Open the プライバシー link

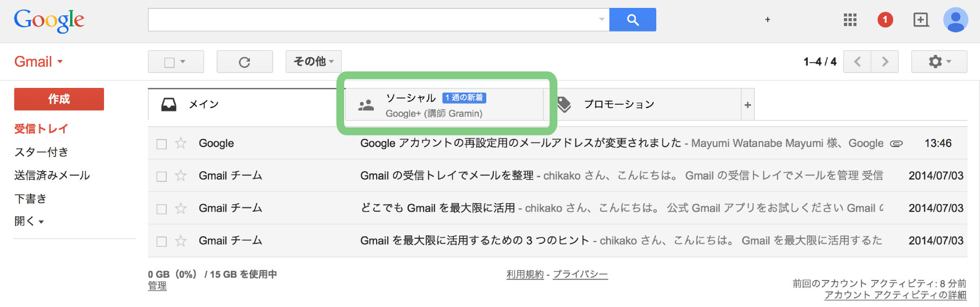(580, 274)
